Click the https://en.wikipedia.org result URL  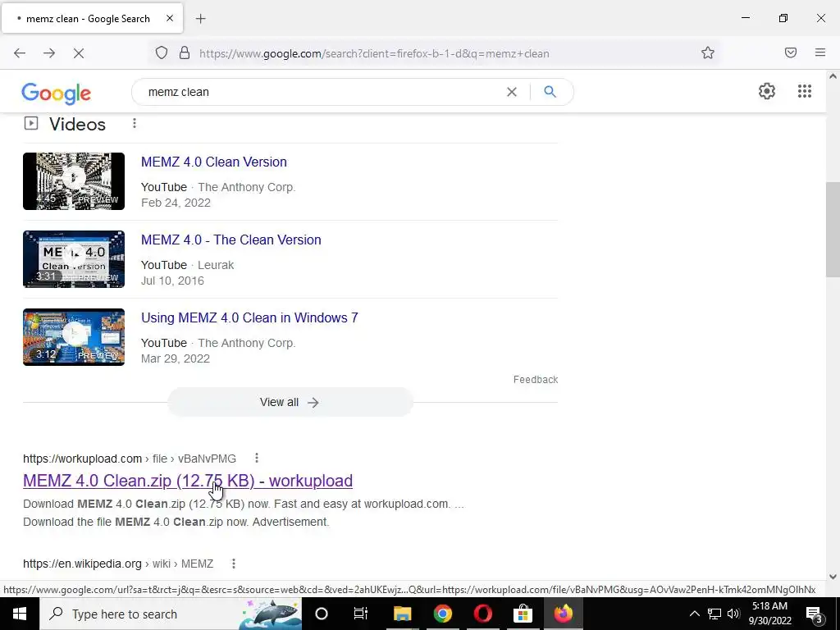pyautogui.click(x=118, y=564)
